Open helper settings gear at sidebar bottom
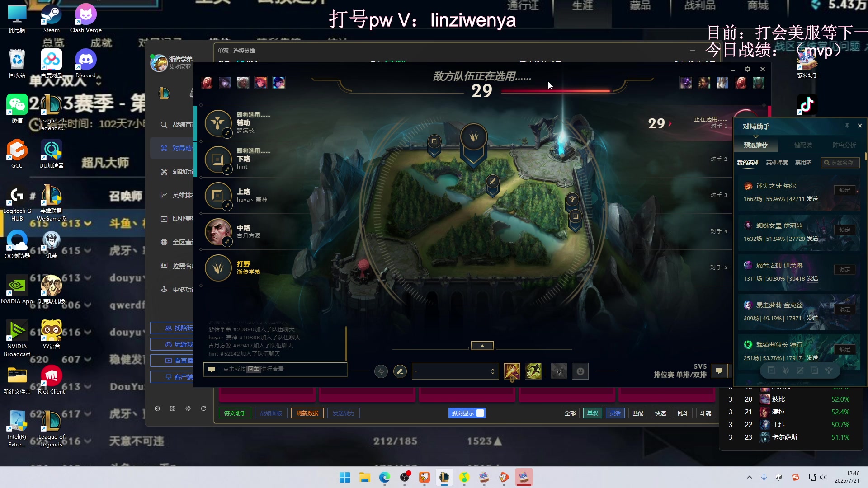The width and height of the screenshot is (868, 488). pos(157,408)
